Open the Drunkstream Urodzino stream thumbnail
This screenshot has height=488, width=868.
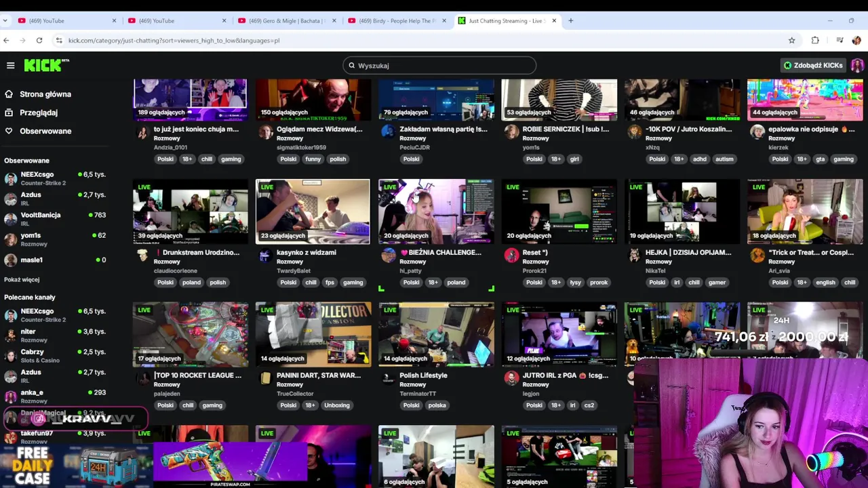[x=191, y=211]
